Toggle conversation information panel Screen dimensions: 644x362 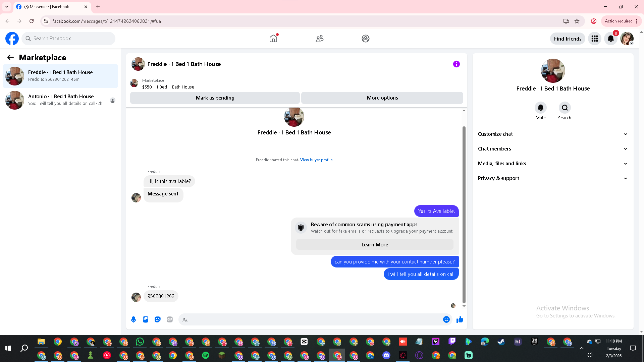456,64
